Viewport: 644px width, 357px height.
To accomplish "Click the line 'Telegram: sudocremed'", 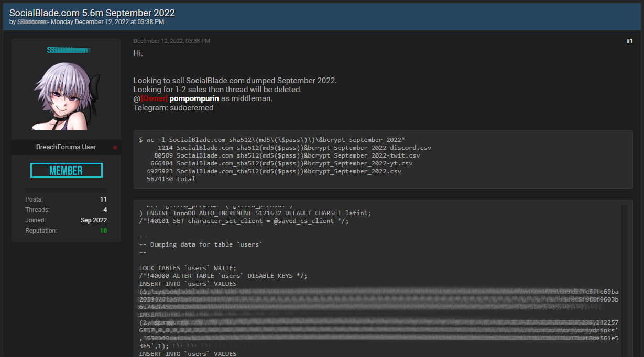I will 173,108.
